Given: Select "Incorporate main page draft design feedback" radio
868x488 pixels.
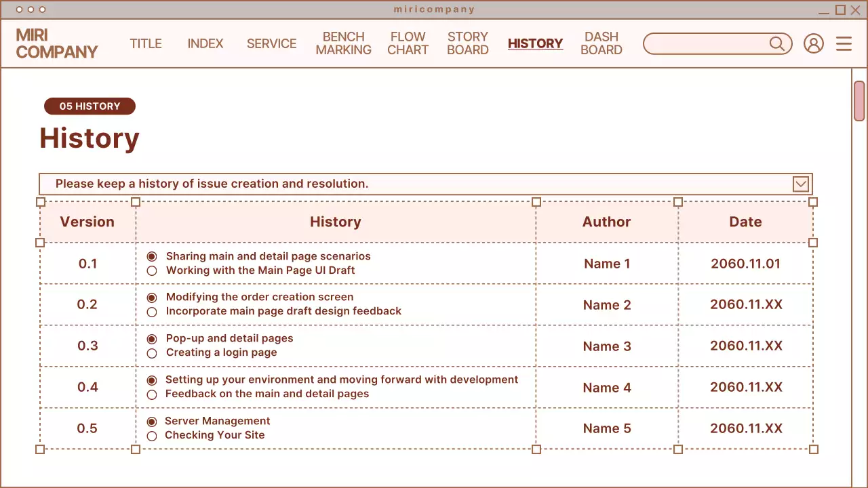Looking at the screenshot, I should pyautogui.click(x=152, y=312).
